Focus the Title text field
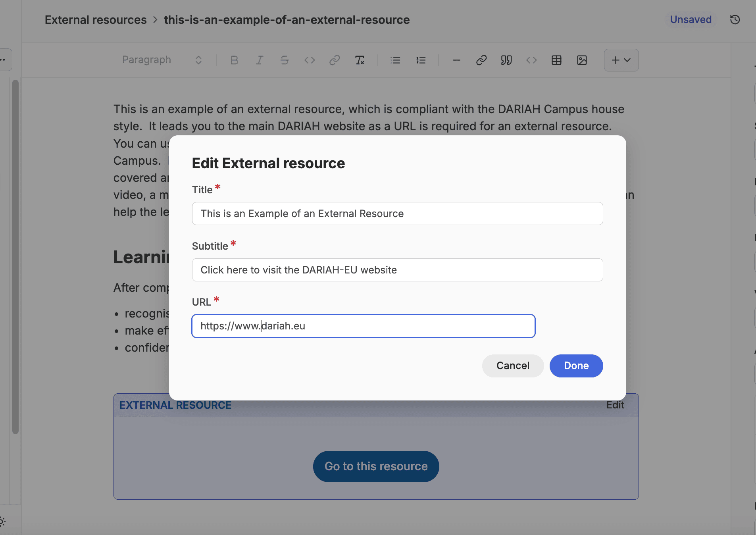Image resolution: width=756 pixels, height=535 pixels. click(397, 214)
